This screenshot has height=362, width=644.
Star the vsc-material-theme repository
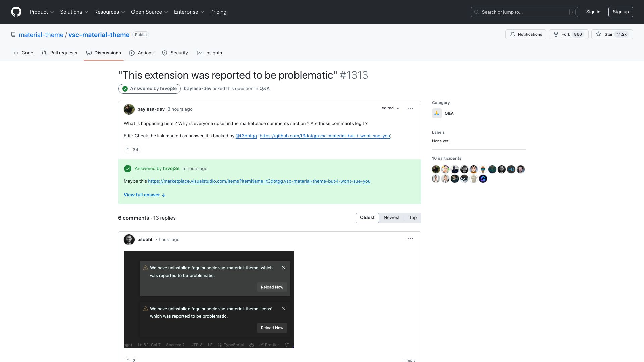tap(612, 34)
